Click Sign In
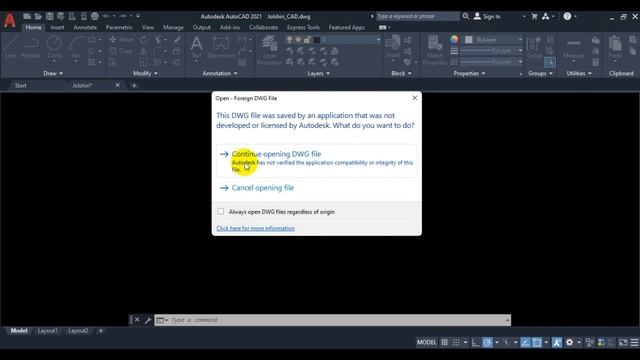 tap(487, 16)
